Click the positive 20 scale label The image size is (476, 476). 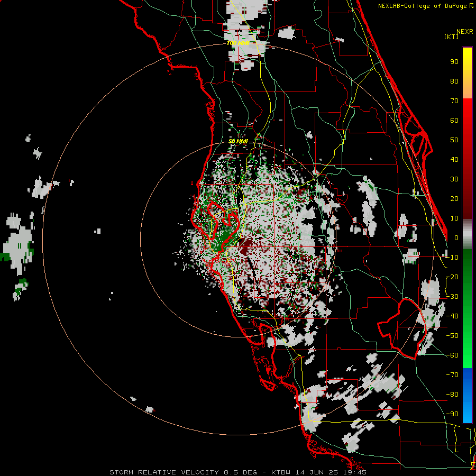454,198
